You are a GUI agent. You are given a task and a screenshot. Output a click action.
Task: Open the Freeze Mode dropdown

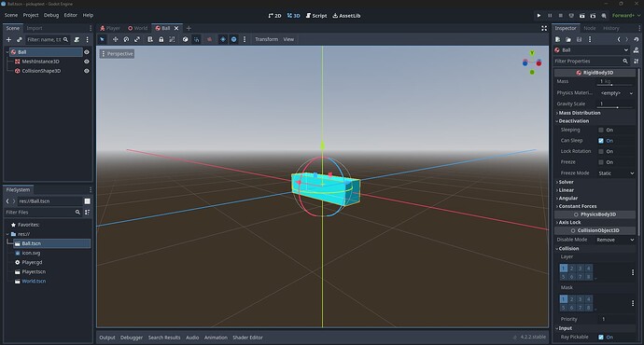616,173
